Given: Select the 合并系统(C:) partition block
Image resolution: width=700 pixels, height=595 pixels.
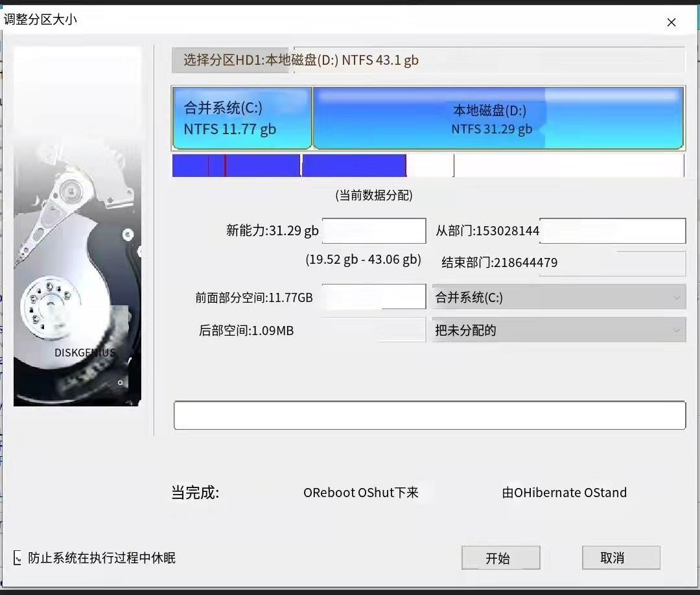Looking at the screenshot, I should [x=242, y=117].
